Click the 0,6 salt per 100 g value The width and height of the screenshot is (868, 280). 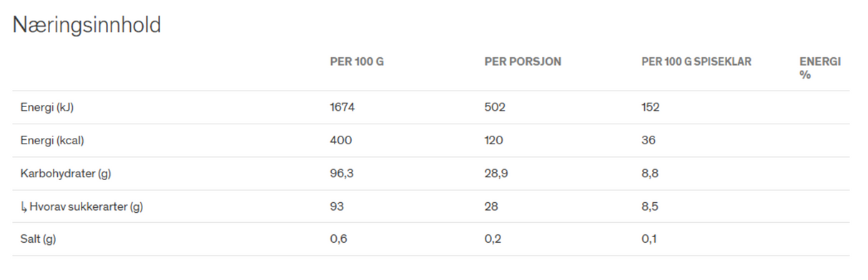(338, 239)
